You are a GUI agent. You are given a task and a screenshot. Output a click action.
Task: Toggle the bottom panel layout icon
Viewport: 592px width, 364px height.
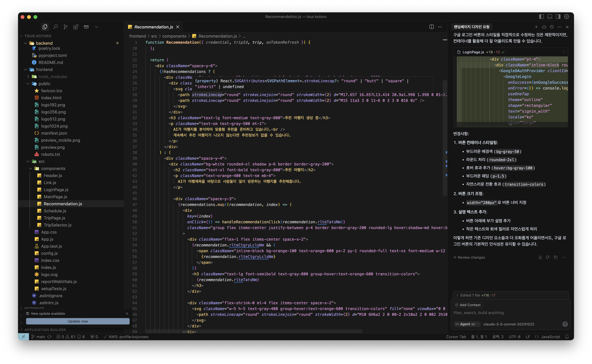[550, 17]
